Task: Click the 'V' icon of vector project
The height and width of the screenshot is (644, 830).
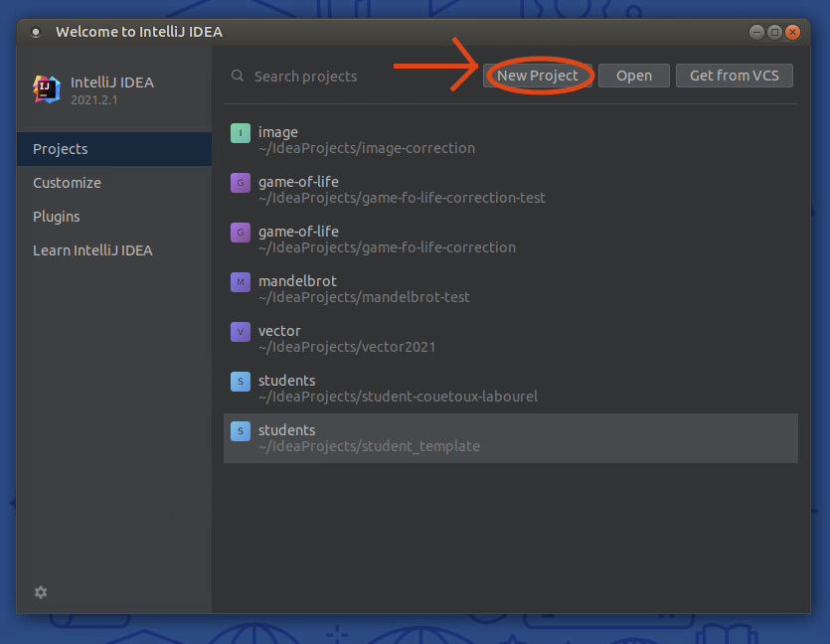Action: coord(241,332)
